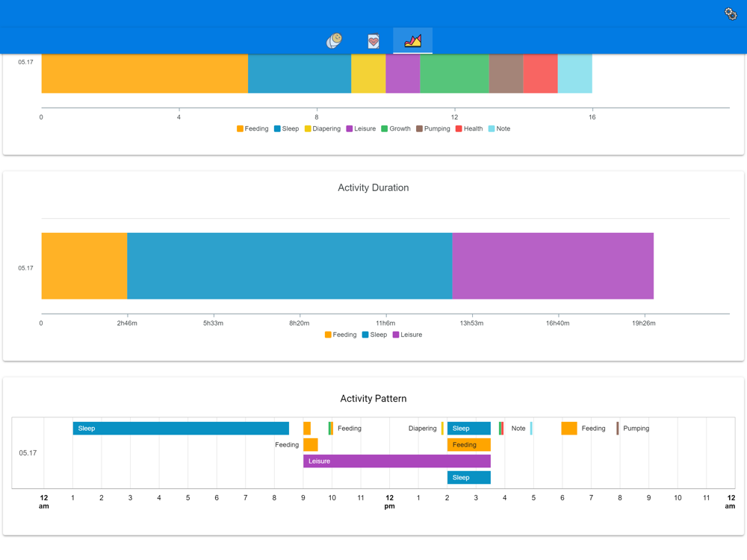Click the purple Leisure bar in Activity Duration
Screen dimensions: 747x560
coord(553,266)
